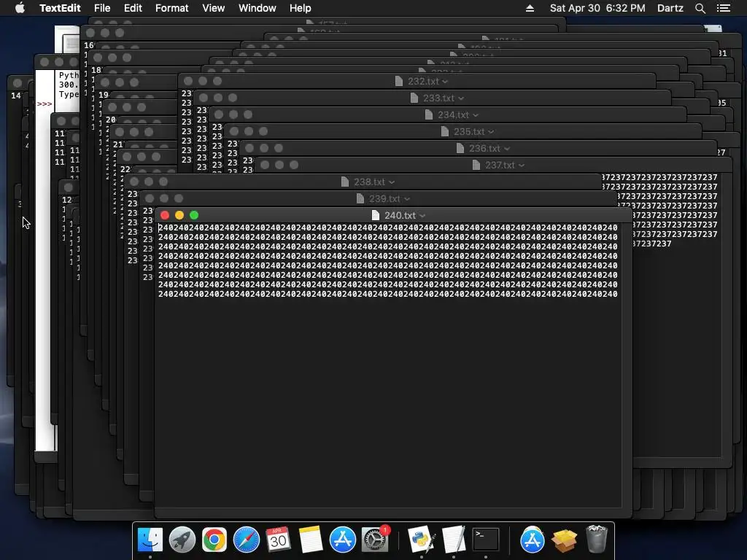747x560 pixels.
Task: Expand the 233.txt title dropdown chevron
Action: coord(461,98)
